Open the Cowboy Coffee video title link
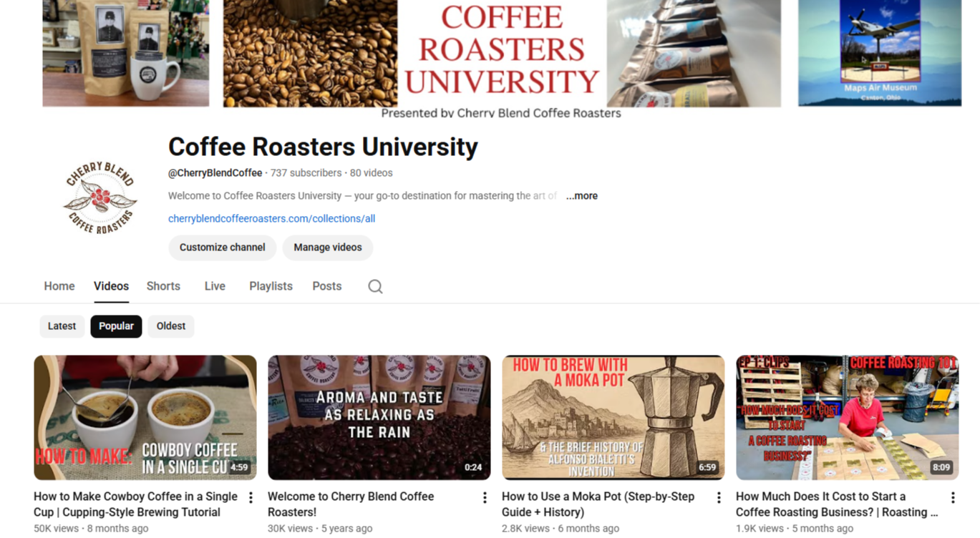This screenshot has width=980, height=538. (135, 504)
